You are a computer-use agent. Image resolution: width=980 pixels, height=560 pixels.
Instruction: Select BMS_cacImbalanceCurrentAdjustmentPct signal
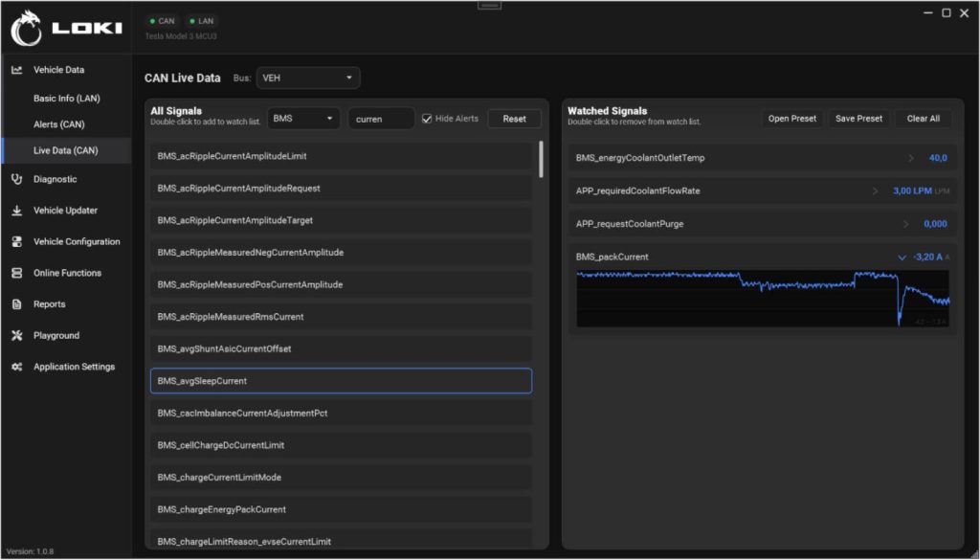(x=342, y=414)
